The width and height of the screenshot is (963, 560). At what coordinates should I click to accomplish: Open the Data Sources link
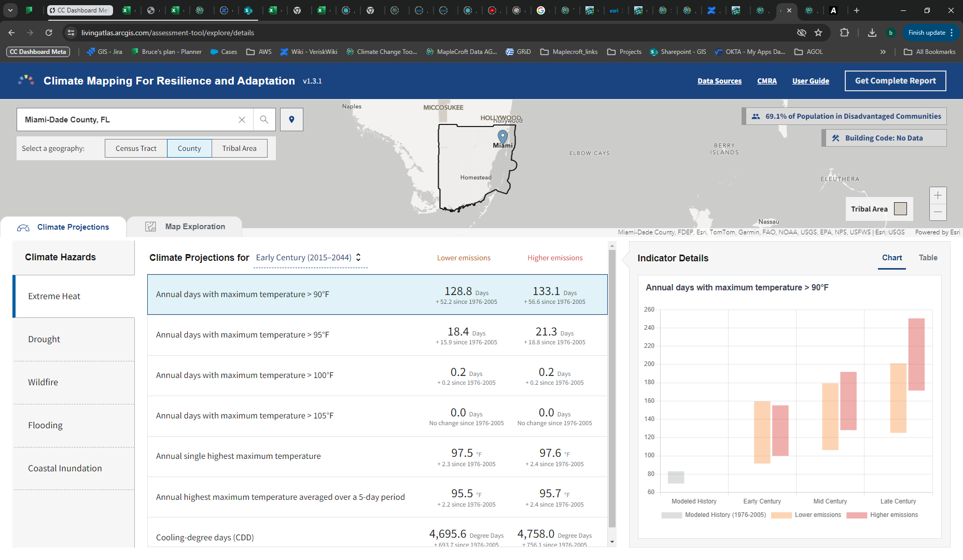(720, 81)
